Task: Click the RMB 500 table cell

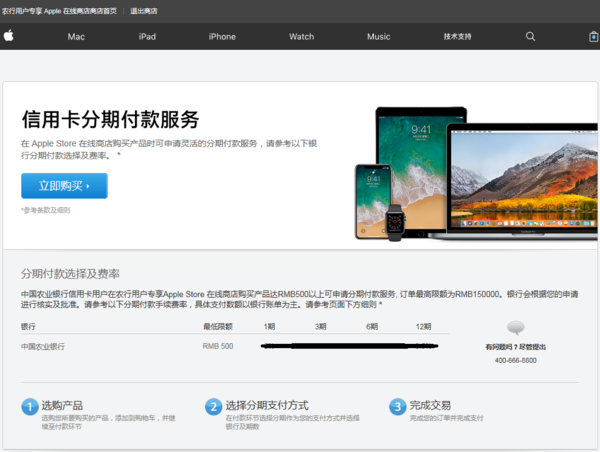Action: (x=218, y=346)
